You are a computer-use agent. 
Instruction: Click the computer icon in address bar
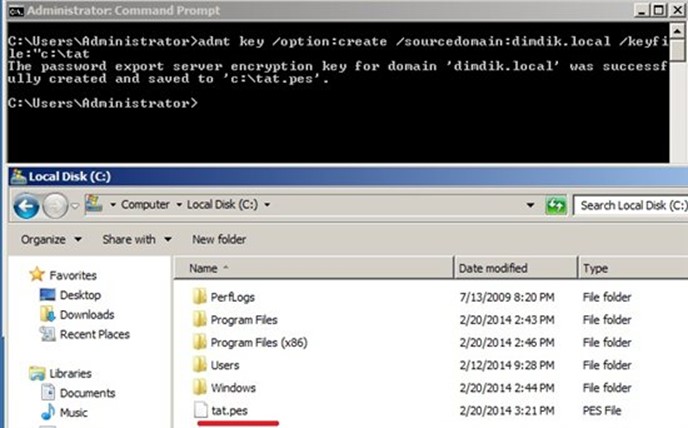coord(93,204)
